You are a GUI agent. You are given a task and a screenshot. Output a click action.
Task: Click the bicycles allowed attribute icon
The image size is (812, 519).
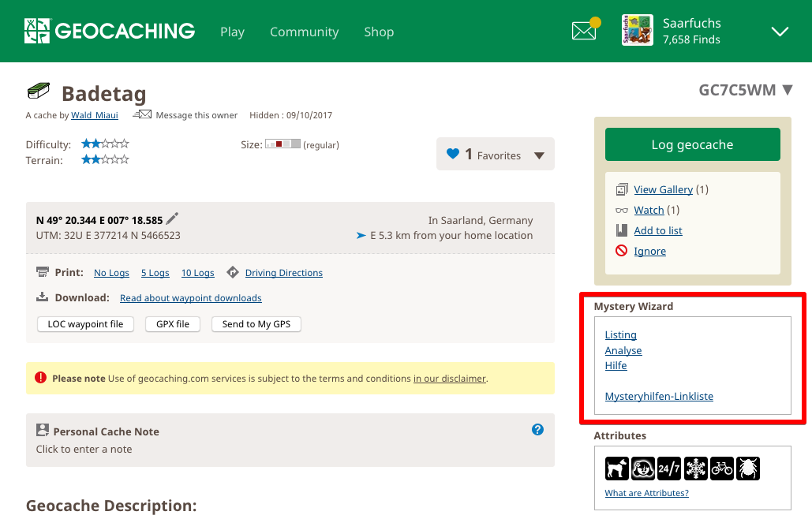click(x=722, y=469)
